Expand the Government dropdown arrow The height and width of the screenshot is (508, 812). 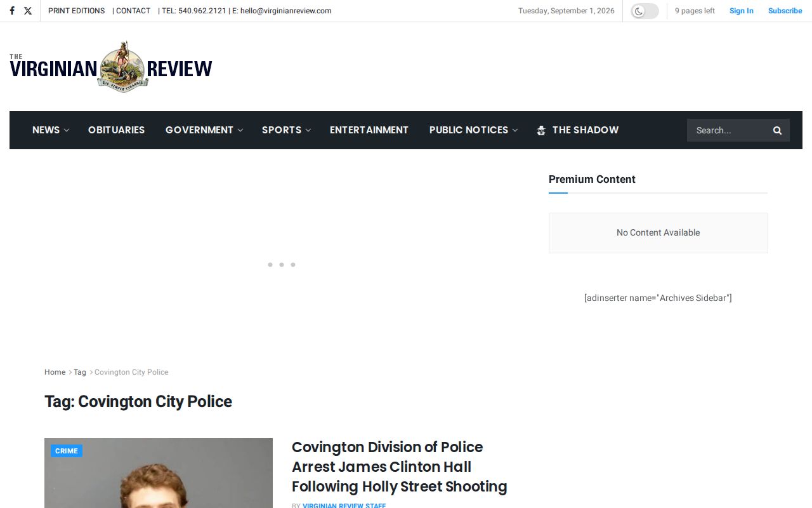click(x=240, y=130)
